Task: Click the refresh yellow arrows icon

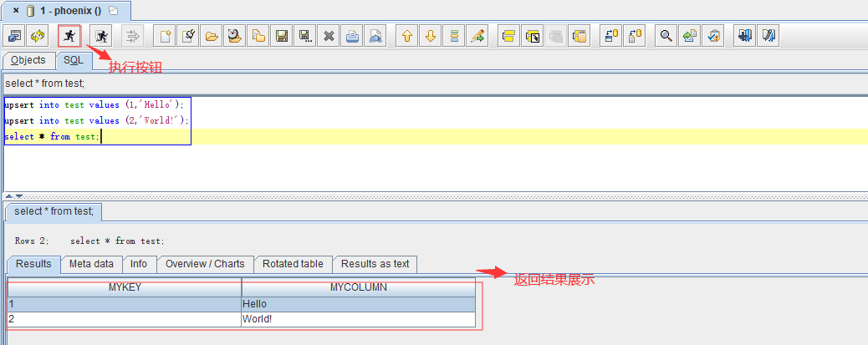Action: [38, 37]
